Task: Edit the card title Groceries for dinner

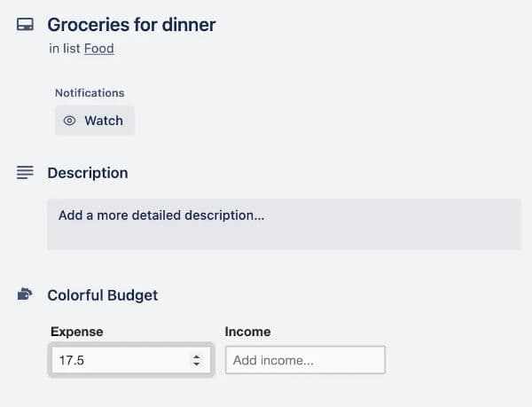Action: pos(131,25)
